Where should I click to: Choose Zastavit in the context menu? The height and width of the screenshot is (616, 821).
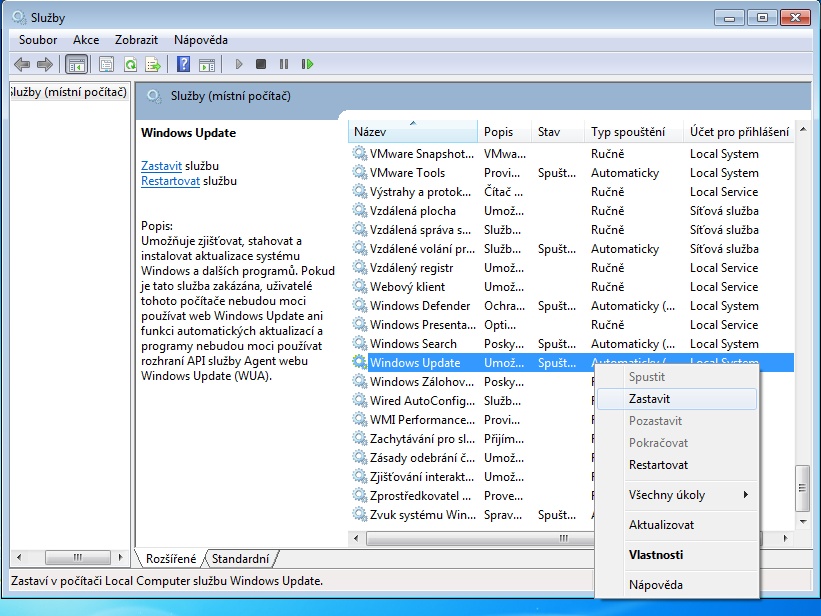pyautogui.click(x=649, y=399)
